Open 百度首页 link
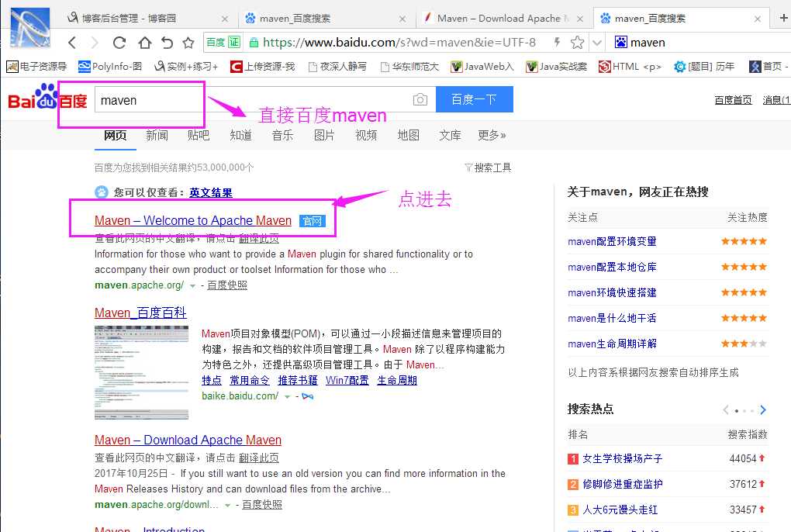 733,100
